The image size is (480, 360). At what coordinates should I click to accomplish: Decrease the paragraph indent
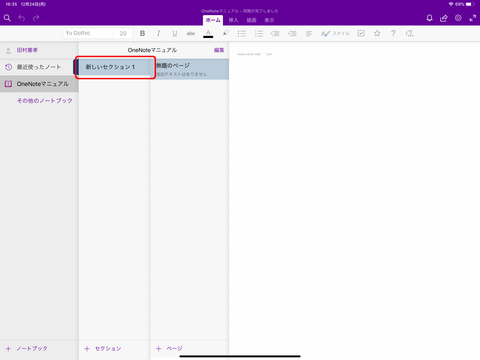click(x=275, y=33)
